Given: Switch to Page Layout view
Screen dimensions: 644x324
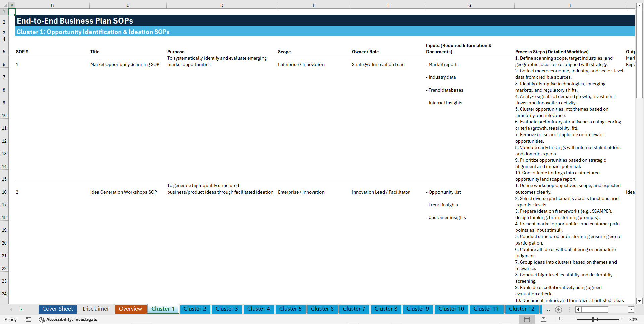Looking at the screenshot, I should 543,319.
